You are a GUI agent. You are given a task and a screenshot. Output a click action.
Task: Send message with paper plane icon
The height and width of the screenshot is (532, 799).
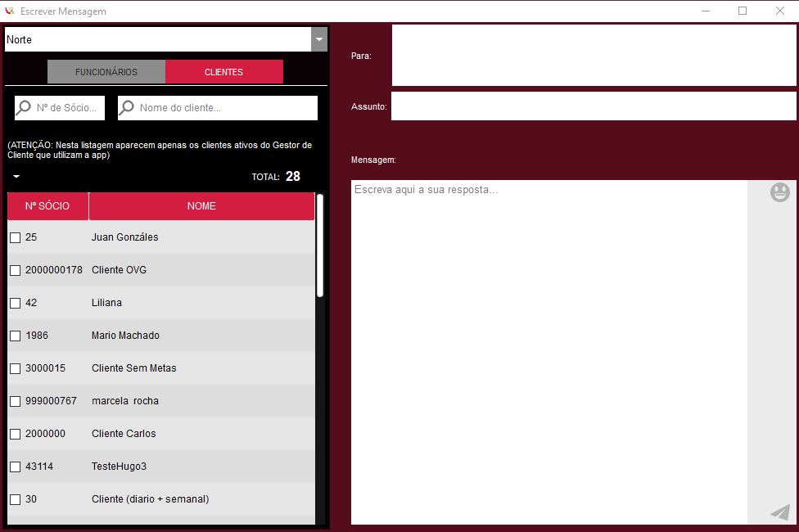pyautogui.click(x=780, y=512)
